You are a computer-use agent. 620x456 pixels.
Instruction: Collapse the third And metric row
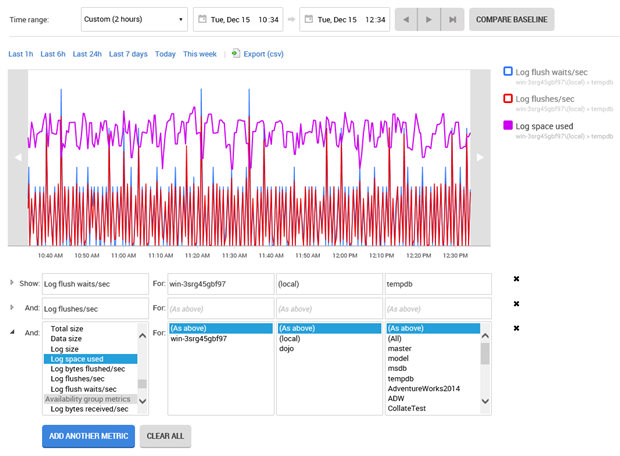click(x=11, y=331)
